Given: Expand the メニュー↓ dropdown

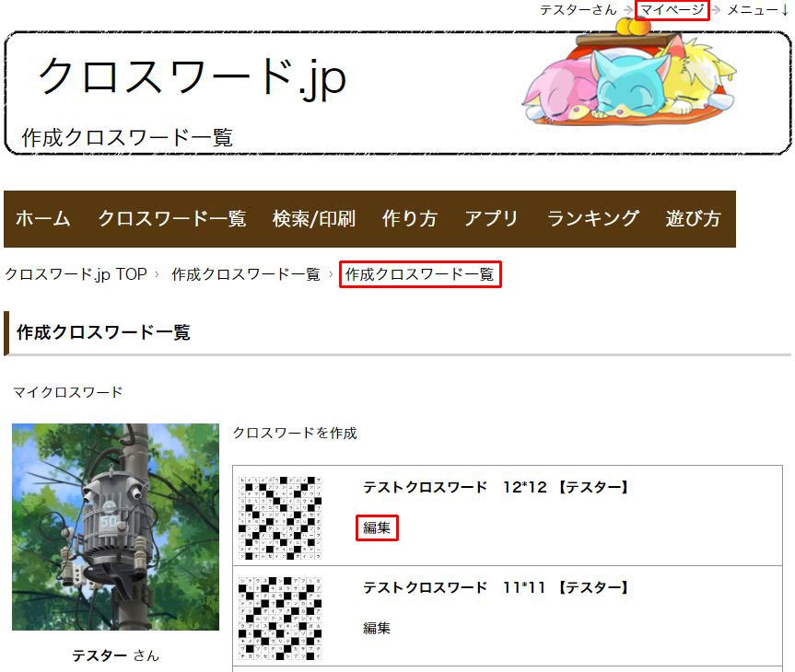Looking at the screenshot, I should (x=758, y=9).
